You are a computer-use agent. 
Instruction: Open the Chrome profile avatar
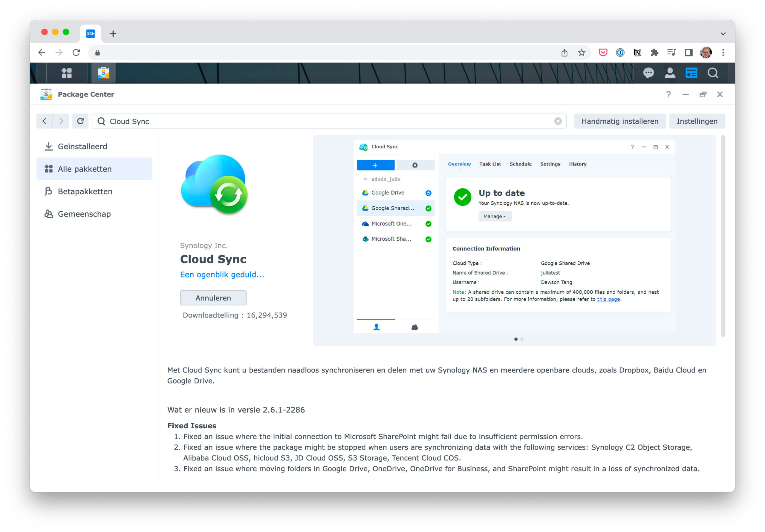[706, 53]
